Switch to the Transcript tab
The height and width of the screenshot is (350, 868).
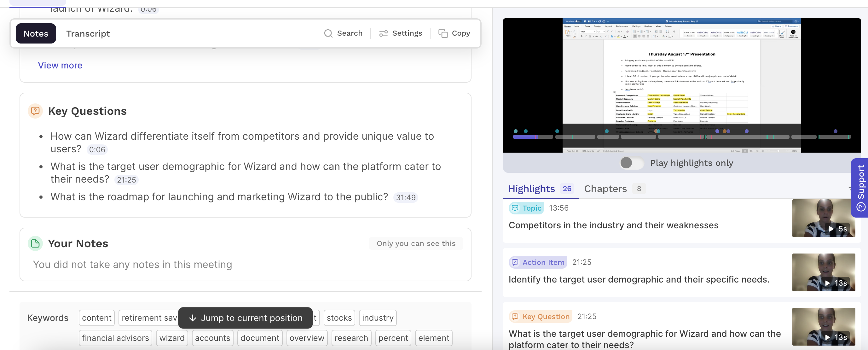click(x=88, y=34)
